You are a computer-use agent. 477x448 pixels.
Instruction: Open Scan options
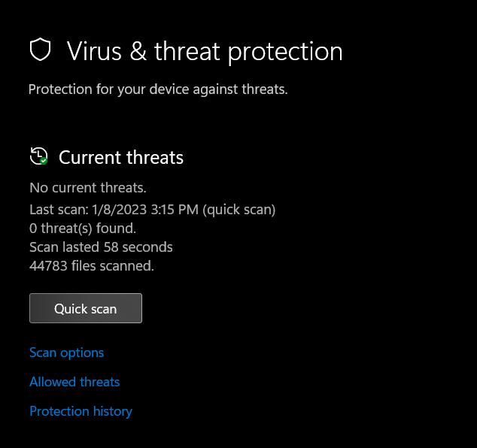[67, 353]
